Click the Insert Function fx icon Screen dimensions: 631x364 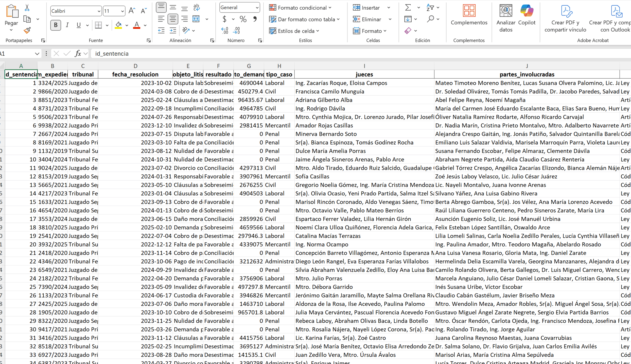click(78, 53)
